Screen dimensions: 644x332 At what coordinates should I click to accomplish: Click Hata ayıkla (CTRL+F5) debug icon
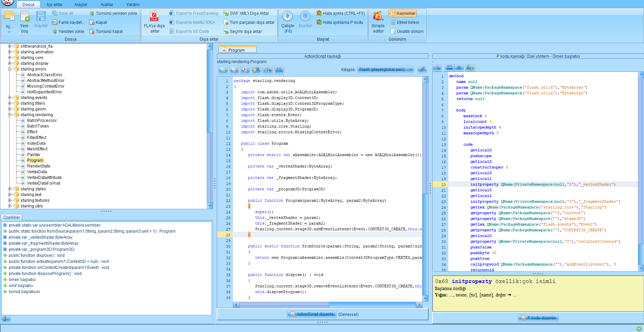click(319, 13)
